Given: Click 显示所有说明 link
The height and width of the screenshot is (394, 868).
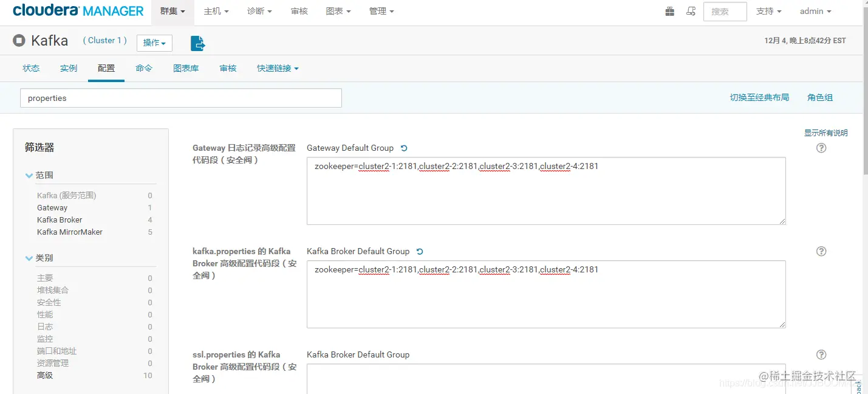Looking at the screenshot, I should coord(826,133).
